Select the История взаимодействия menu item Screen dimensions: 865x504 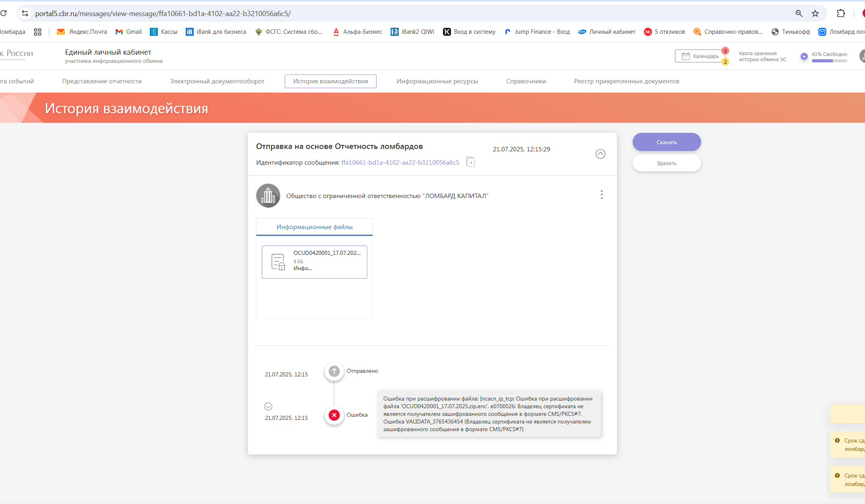(x=331, y=81)
